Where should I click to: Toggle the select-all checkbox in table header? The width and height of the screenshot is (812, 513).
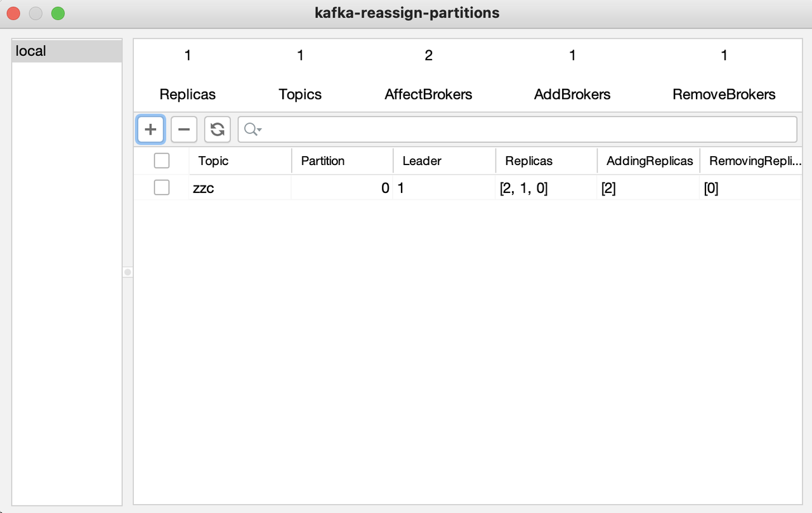click(161, 161)
